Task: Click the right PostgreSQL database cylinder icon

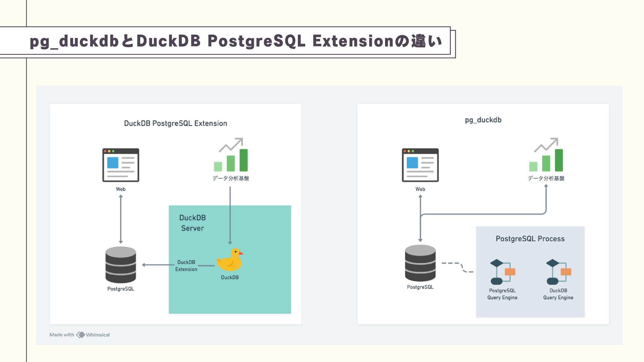Action: click(420, 263)
